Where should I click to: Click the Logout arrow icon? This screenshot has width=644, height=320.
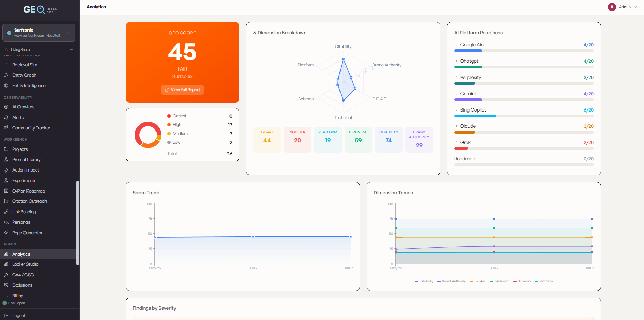(x=6, y=315)
